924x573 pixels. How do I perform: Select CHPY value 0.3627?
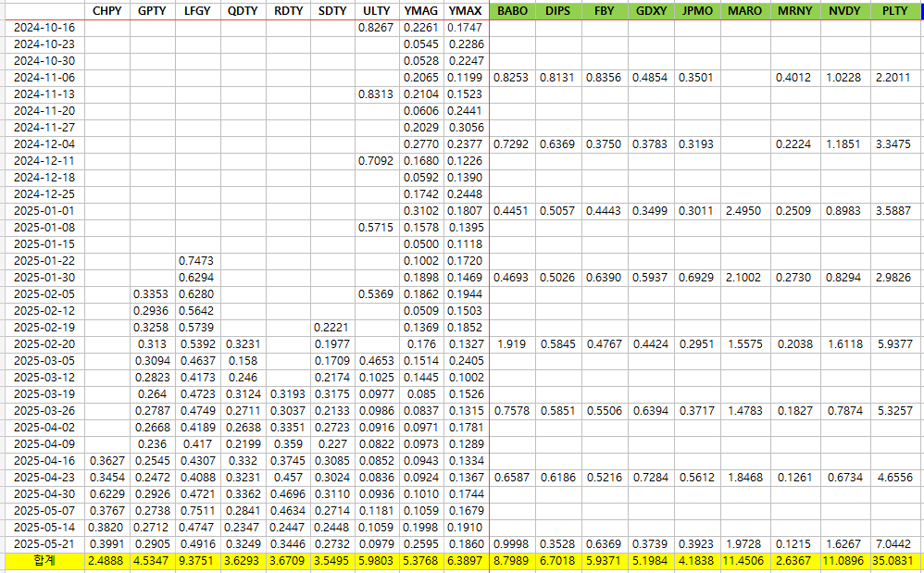coord(107,460)
